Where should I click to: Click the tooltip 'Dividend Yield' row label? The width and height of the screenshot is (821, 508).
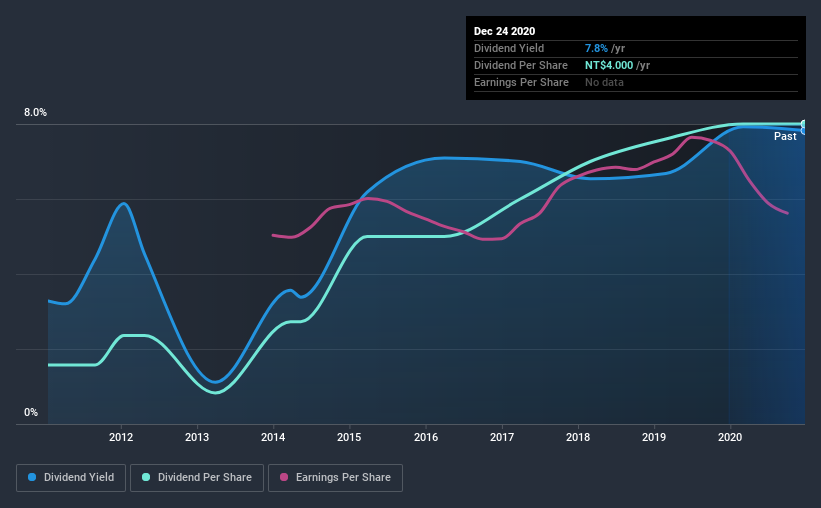pyautogui.click(x=509, y=48)
